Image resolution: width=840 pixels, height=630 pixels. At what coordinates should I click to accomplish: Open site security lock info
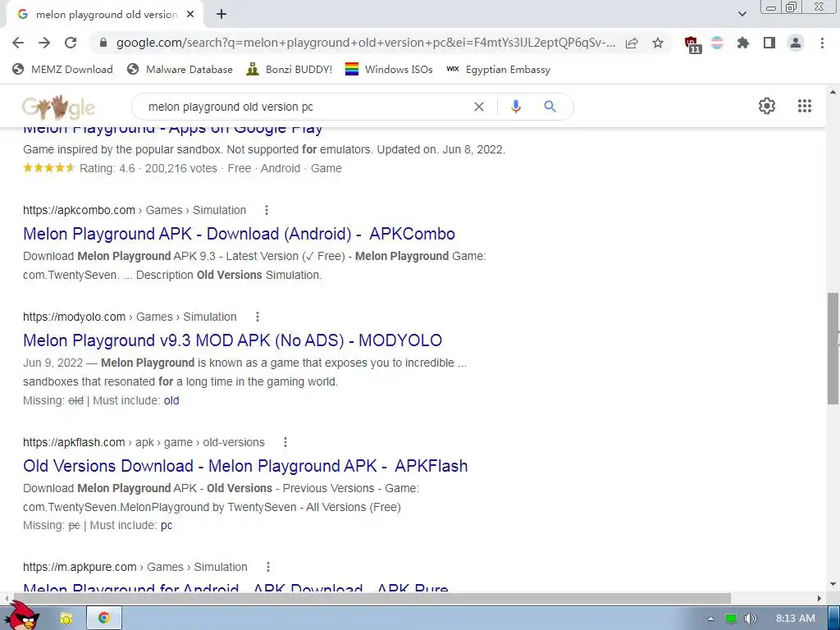coord(103,43)
